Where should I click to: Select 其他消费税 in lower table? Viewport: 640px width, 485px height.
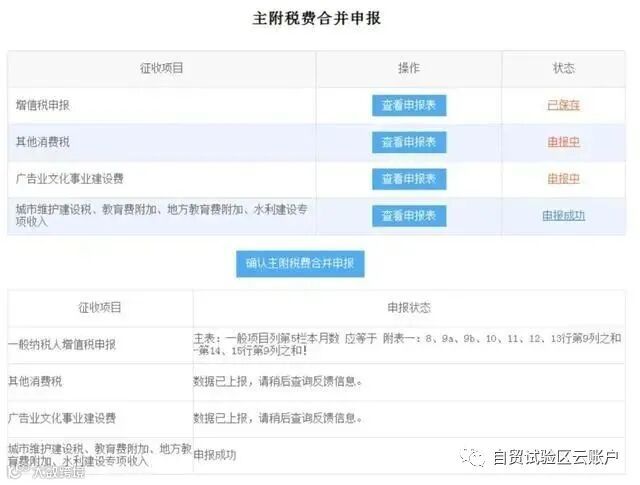point(35,381)
